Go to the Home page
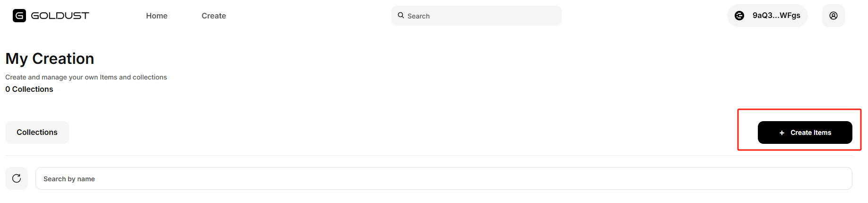The image size is (868, 203). 156,16
